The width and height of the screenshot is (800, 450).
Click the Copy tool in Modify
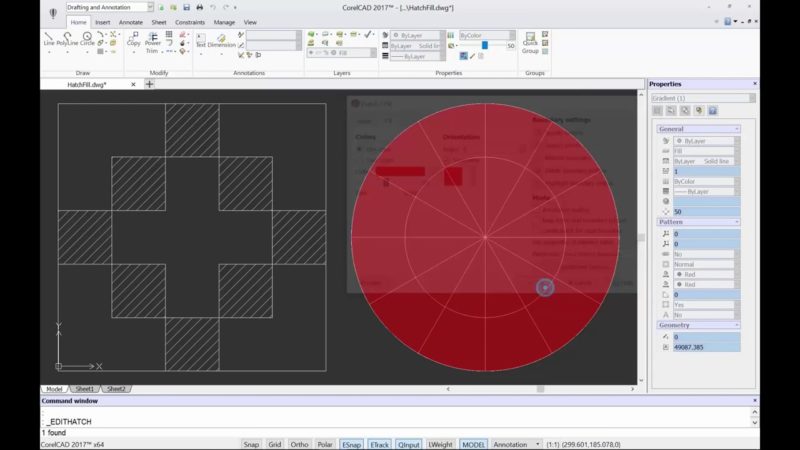tap(133, 39)
